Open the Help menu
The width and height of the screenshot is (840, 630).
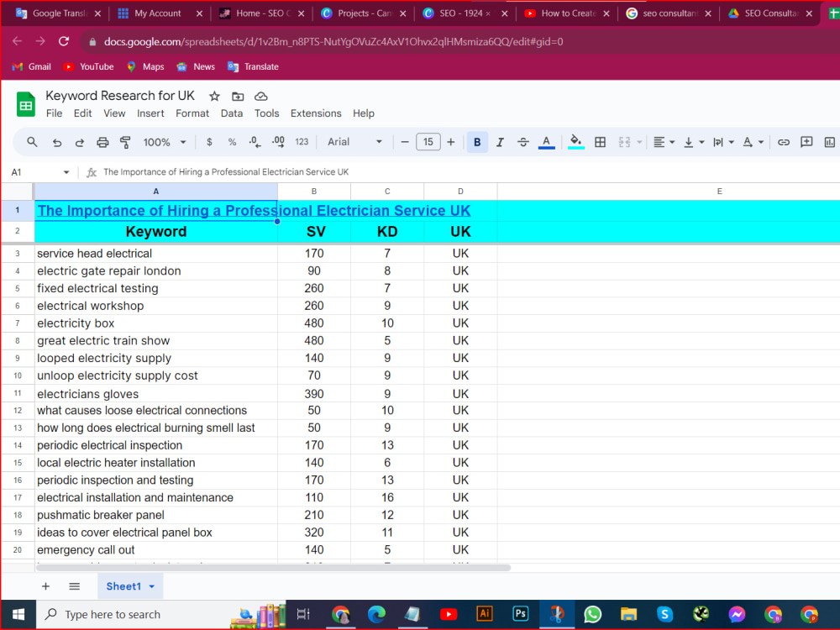(x=363, y=113)
